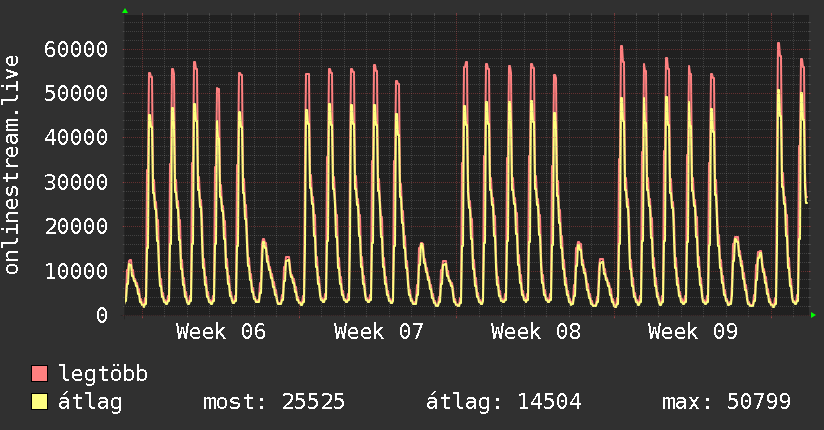Click the Week 06 axis label
Viewport: 824px width, 430px height.
click(221, 332)
